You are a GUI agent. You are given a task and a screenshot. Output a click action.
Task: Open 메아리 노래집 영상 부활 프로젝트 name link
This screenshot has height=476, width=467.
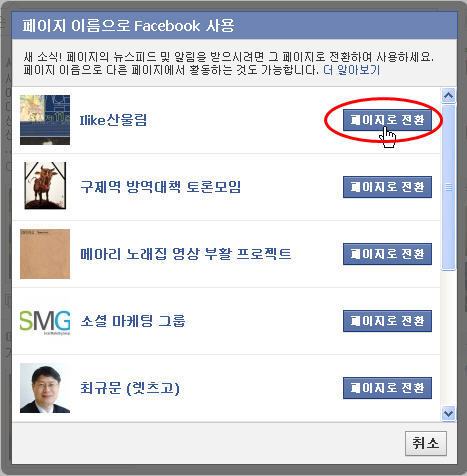coord(186,254)
